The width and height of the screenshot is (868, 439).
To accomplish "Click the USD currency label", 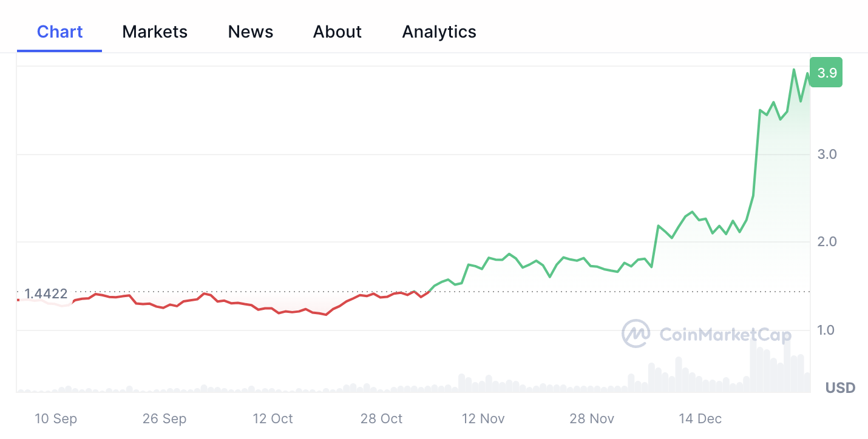I will pos(840,387).
